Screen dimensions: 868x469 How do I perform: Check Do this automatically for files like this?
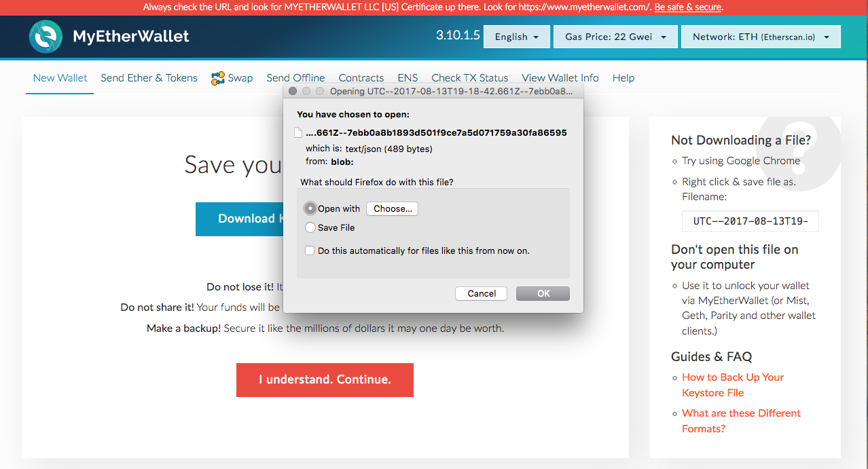[310, 250]
